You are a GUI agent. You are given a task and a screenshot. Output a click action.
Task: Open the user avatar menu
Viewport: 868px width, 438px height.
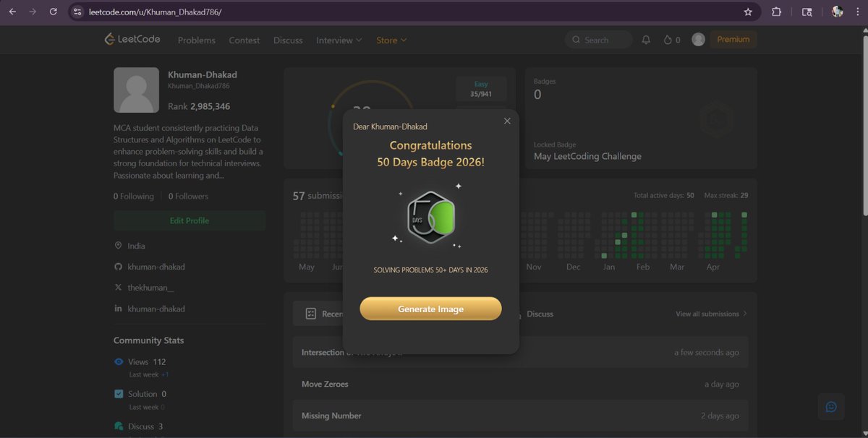pyautogui.click(x=698, y=40)
